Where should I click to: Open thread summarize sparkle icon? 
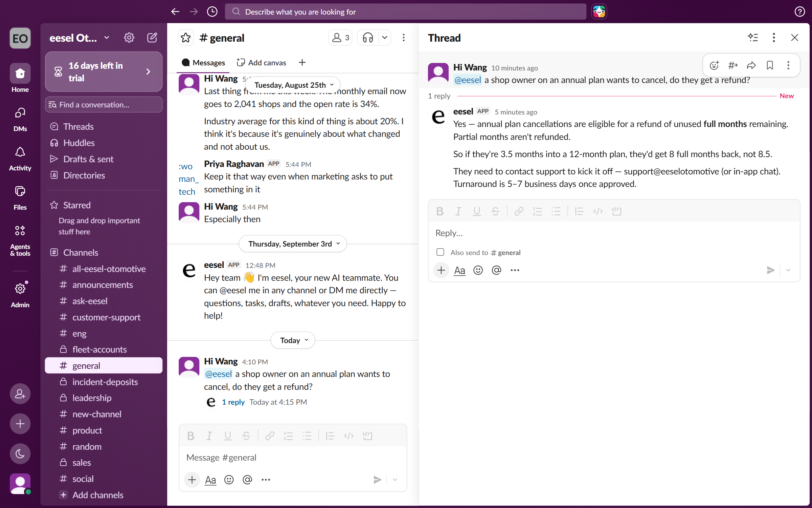753,38
